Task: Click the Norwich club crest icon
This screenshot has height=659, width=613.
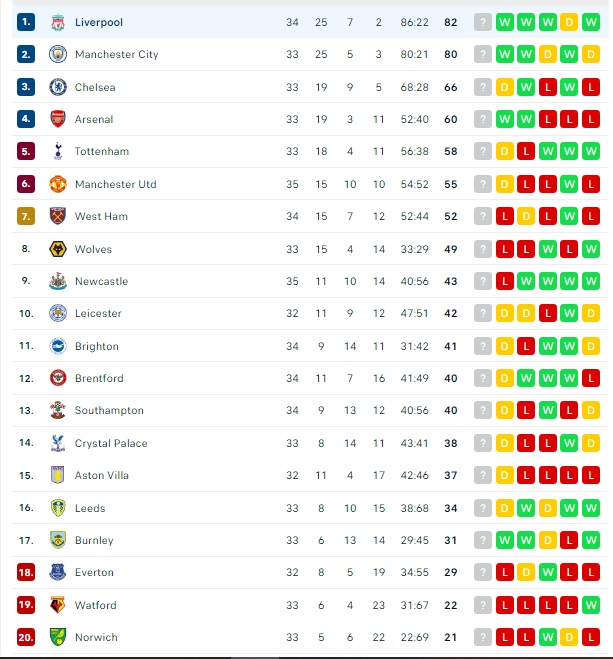Action: pos(58,637)
